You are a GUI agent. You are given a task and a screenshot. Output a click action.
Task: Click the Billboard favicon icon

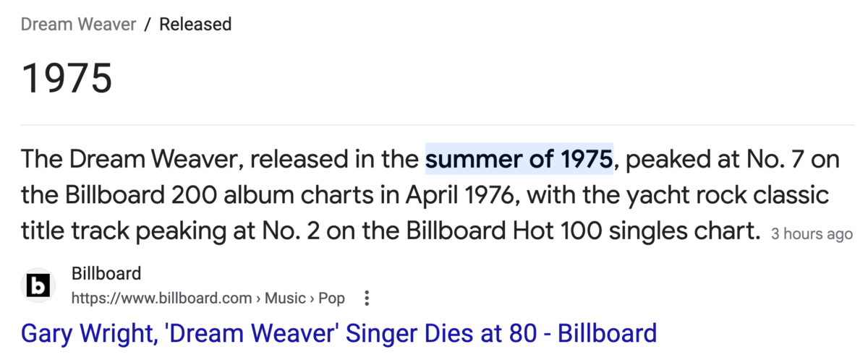pos(38,286)
